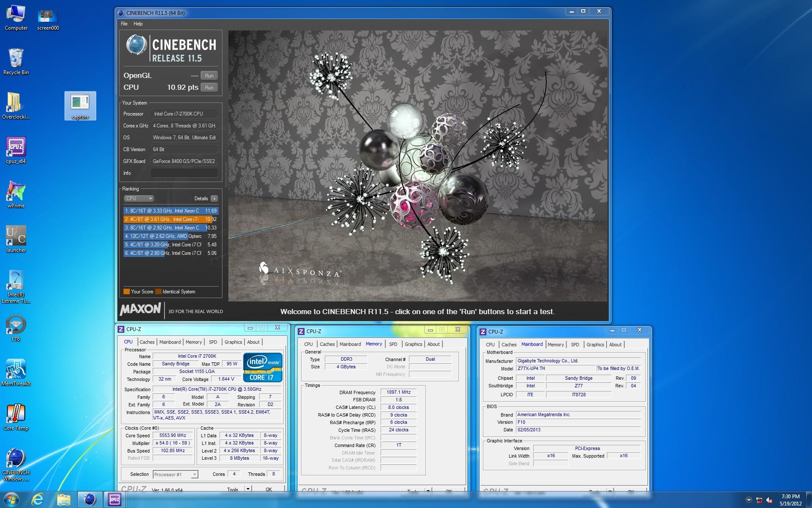The width and height of the screenshot is (812, 508).
Task: Switch to CPU-Z taskbar button
Action: coord(115,500)
